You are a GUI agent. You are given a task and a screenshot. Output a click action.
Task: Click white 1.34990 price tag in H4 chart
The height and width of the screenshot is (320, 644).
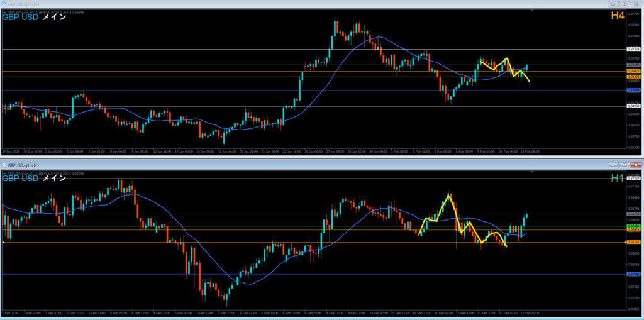pyautogui.click(x=633, y=106)
